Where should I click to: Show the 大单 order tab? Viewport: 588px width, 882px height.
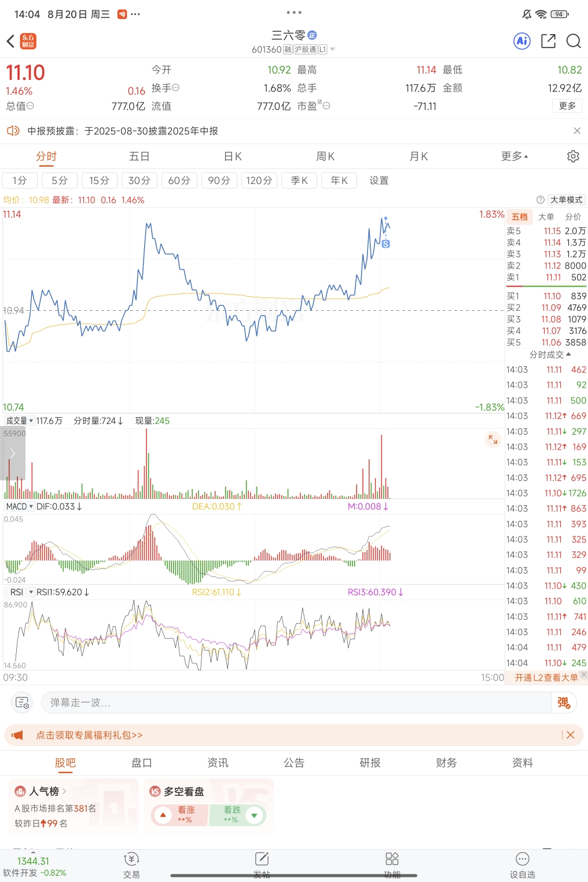pos(546,216)
